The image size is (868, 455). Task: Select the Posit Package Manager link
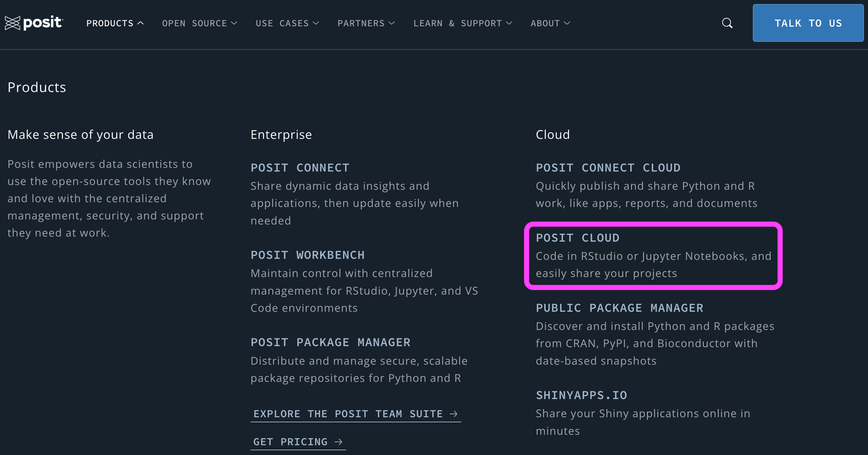pos(331,342)
